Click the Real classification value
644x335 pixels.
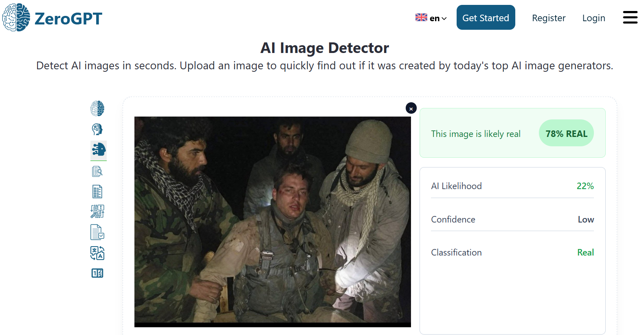pyautogui.click(x=585, y=252)
